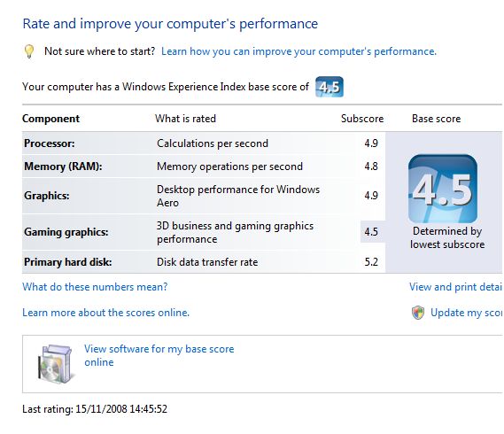
Task: Select the Processor component row
Action: click(x=204, y=143)
